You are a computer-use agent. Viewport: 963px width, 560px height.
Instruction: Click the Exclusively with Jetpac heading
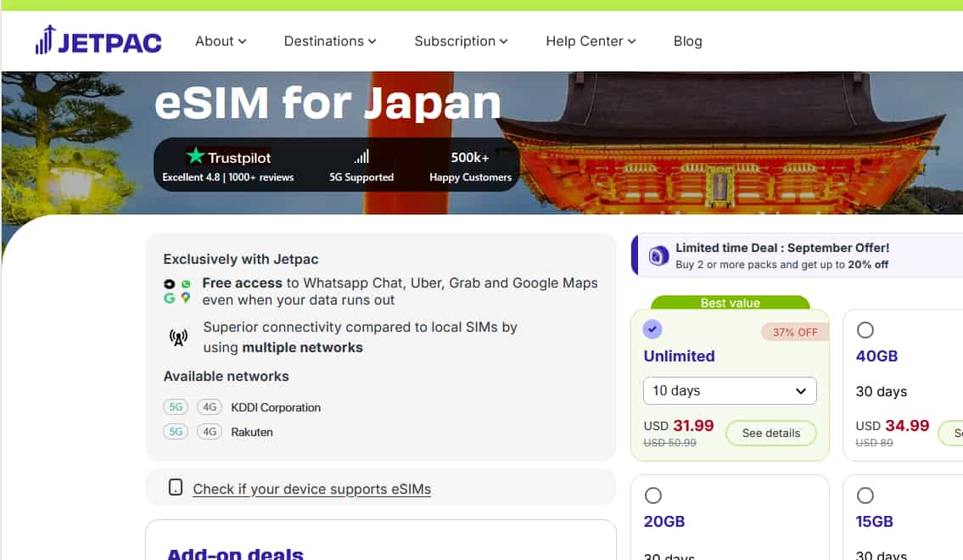pos(241,259)
